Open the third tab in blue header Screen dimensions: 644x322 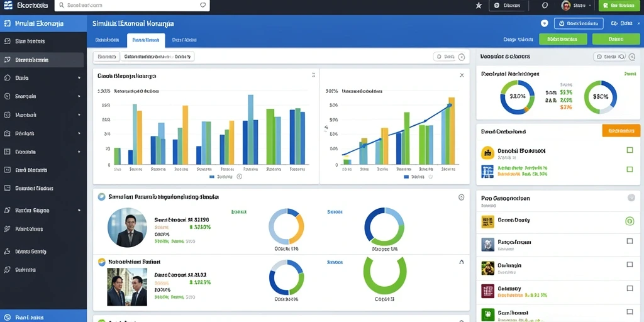coord(184,40)
